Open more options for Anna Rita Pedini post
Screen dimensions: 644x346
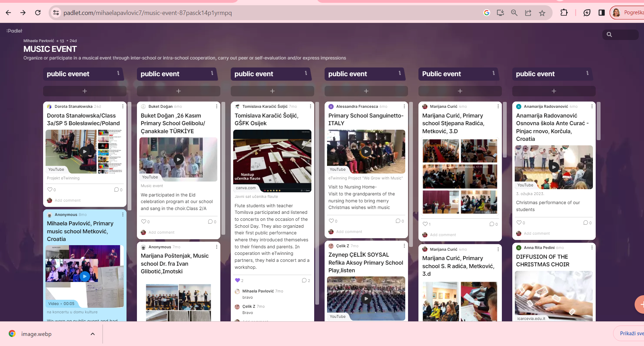[592, 248]
